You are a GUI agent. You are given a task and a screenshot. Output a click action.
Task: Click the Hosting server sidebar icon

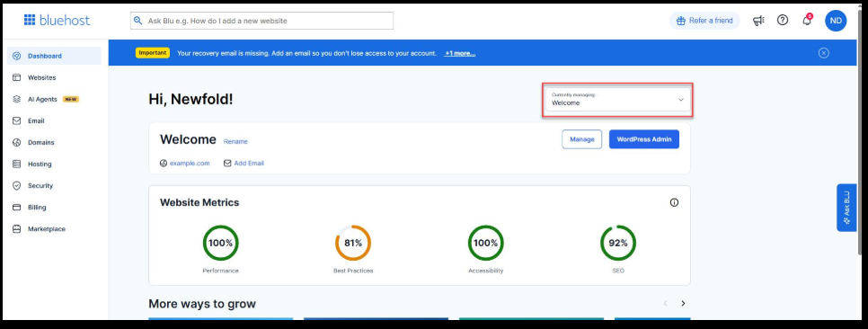(x=16, y=164)
